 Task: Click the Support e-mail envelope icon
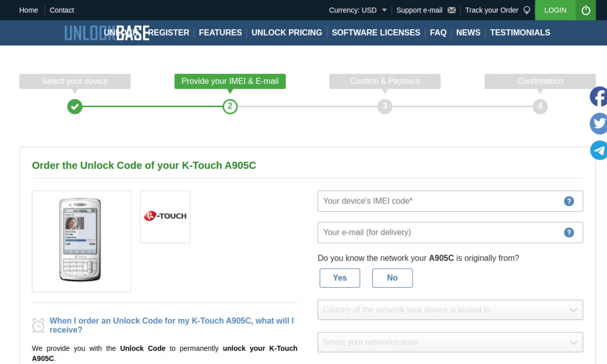(x=451, y=10)
